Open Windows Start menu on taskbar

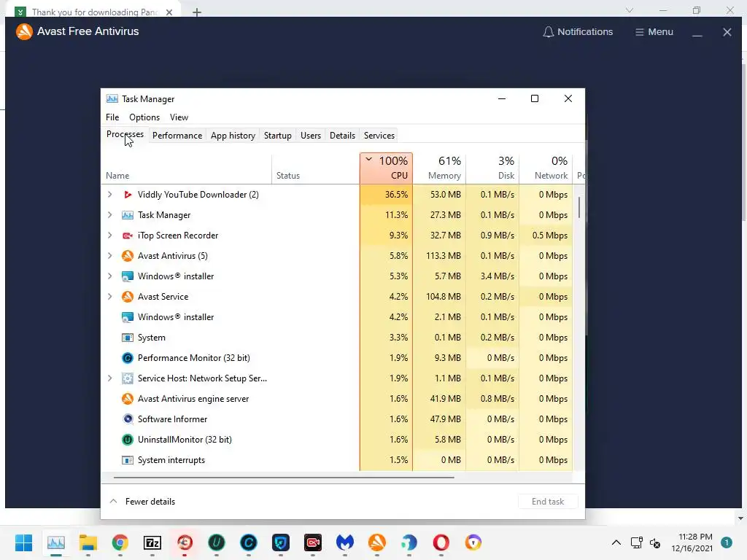point(23,542)
